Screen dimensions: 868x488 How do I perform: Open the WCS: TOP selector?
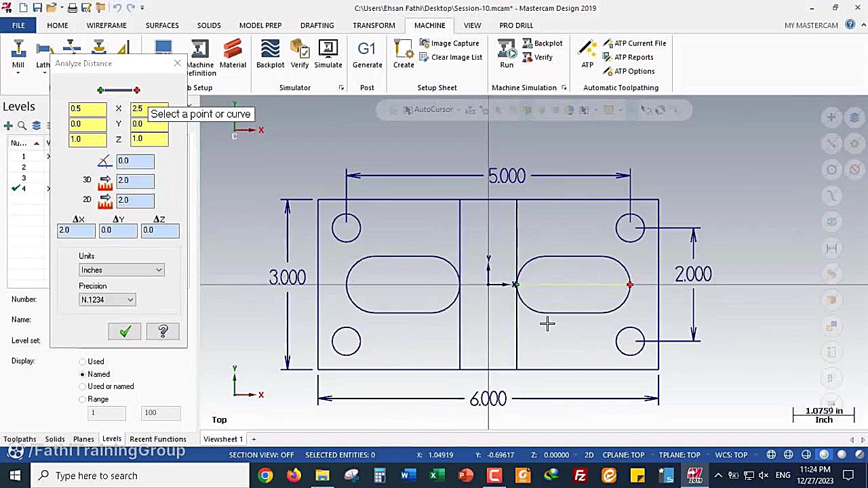click(x=730, y=455)
